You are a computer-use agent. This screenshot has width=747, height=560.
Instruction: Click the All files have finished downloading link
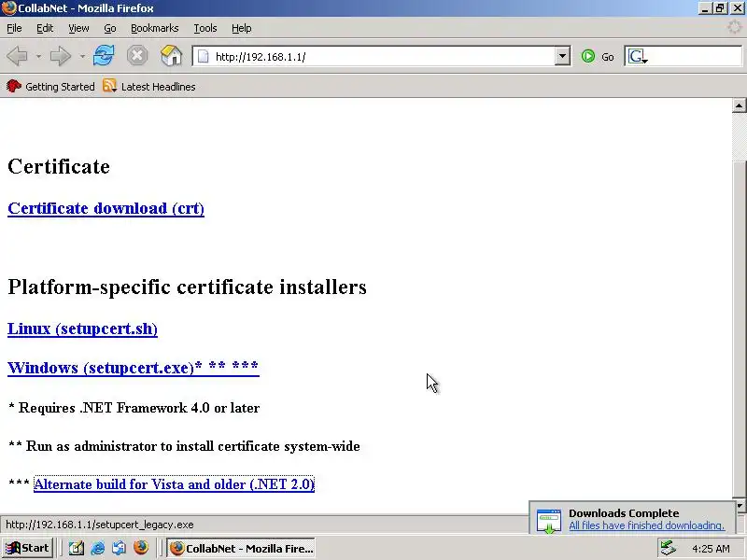click(646, 525)
